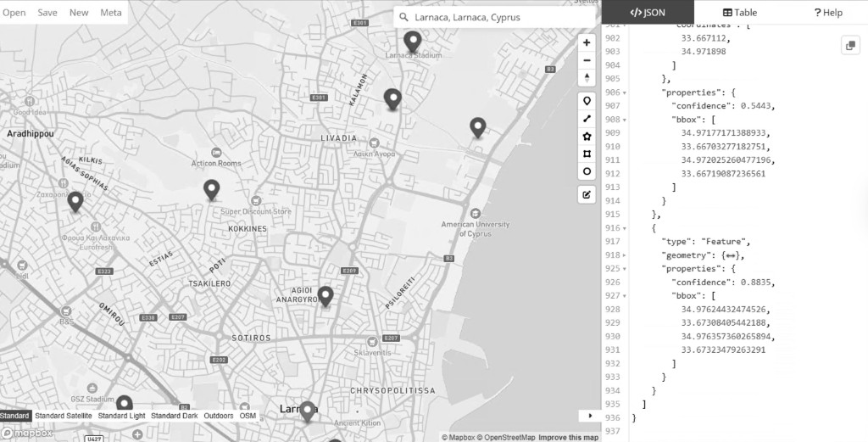
Task: Select the Standard Light map style
Action: coord(121,416)
